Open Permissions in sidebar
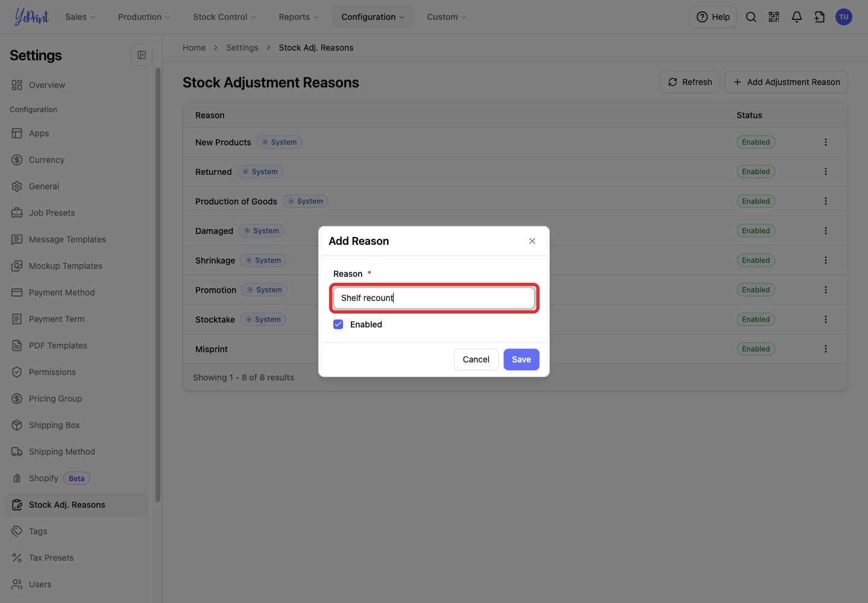Screen dimensions: 868x603 point(77,372)
